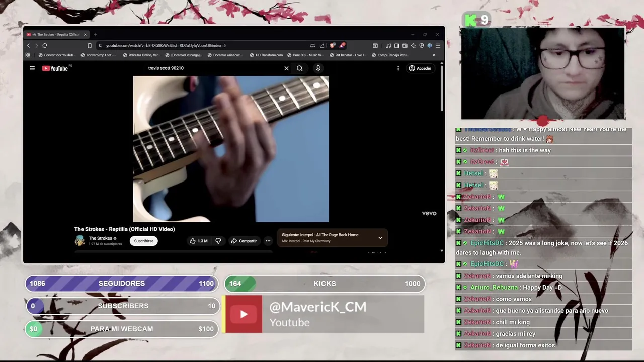The width and height of the screenshot is (644, 362).
Task: Click the browser forward arrow
Action: (36, 46)
